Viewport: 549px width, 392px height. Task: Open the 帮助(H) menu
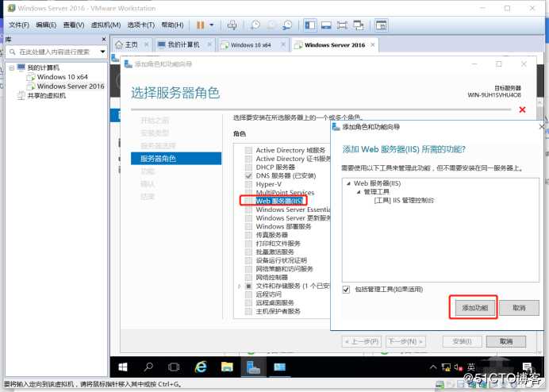[172, 25]
